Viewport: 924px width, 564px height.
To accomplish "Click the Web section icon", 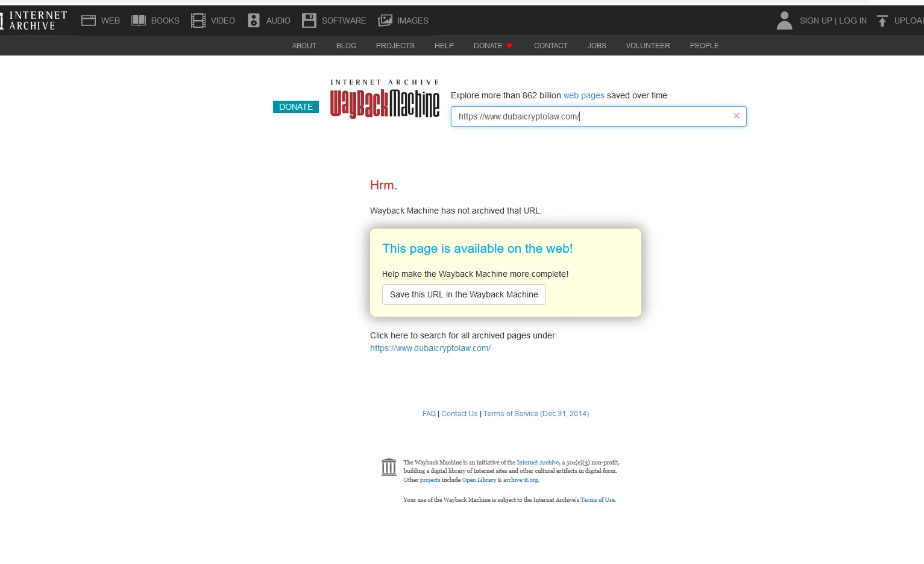I will coord(89,21).
